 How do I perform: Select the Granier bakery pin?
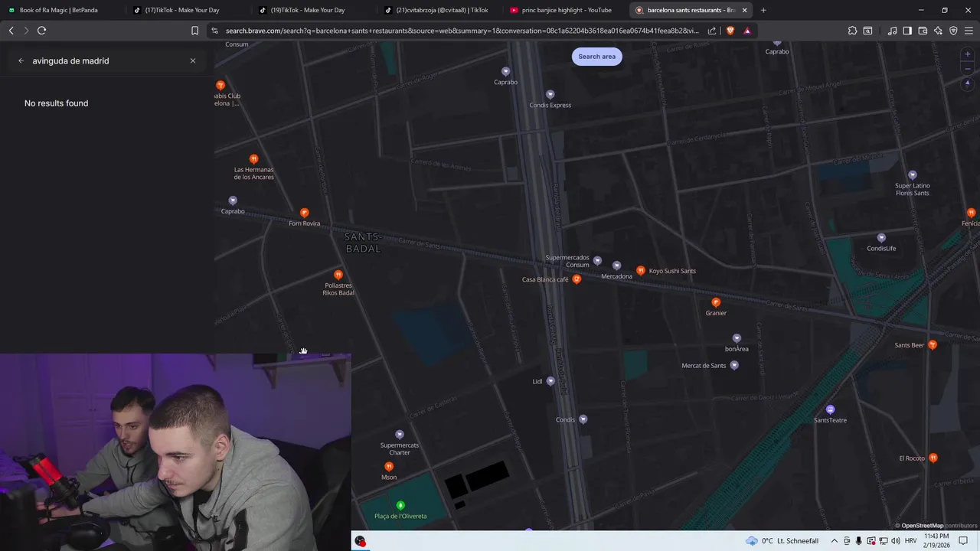(x=716, y=303)
